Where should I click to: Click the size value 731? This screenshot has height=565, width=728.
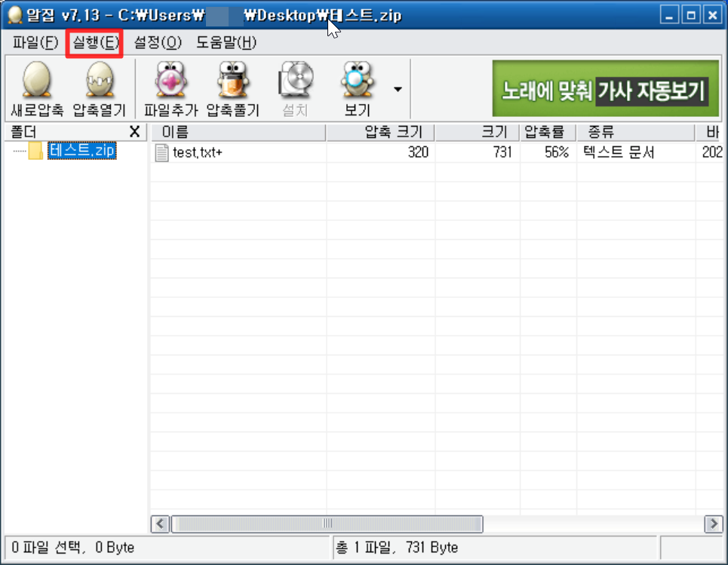(x=502, y=152)
